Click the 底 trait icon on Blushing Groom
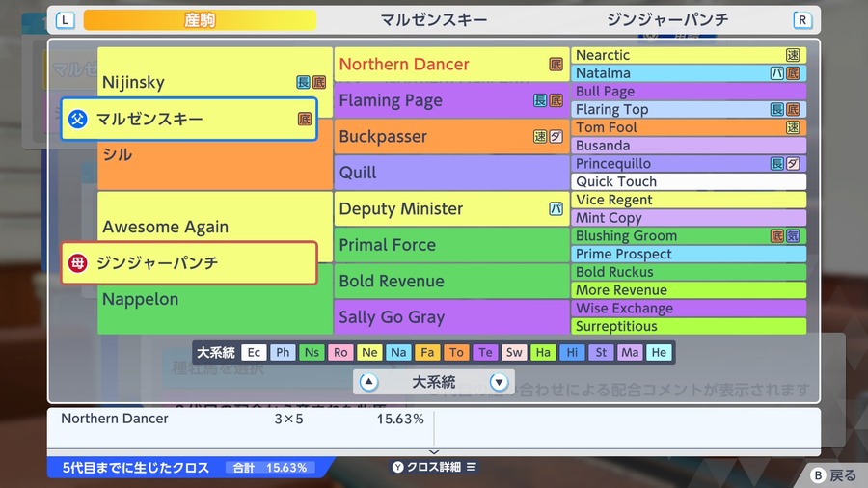 coord(777,235)
